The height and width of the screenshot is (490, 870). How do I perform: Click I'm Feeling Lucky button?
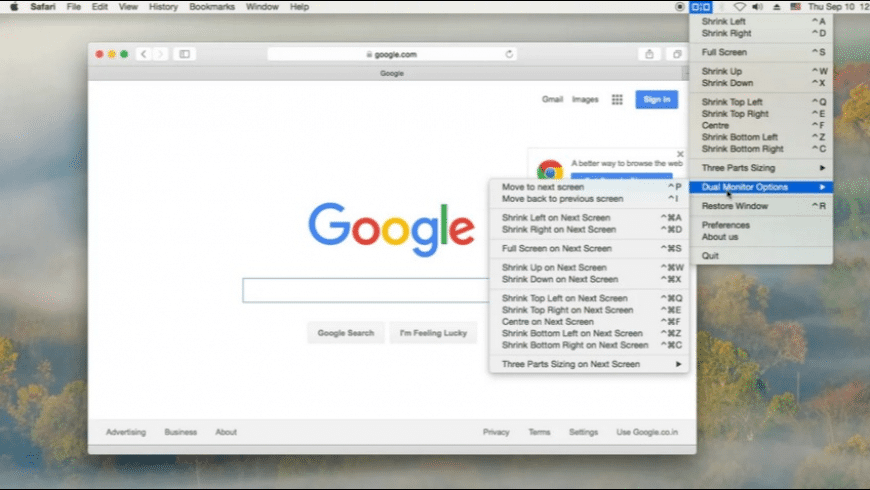point(433,333)
